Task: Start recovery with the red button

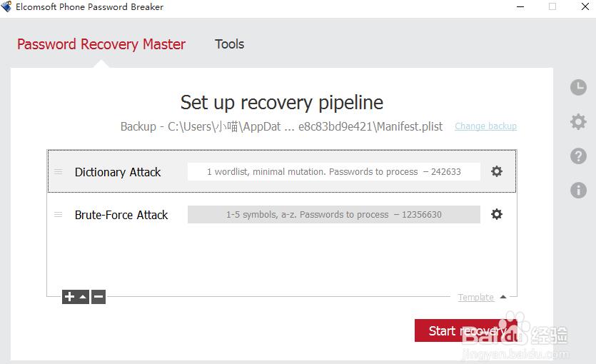Action: point(466,330)
